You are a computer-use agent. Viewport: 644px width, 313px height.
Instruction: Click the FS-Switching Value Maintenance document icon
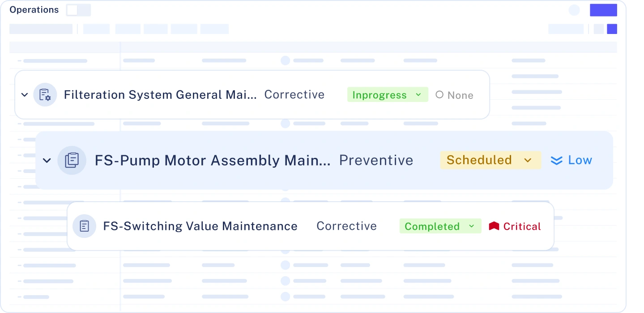pos(84,226)
